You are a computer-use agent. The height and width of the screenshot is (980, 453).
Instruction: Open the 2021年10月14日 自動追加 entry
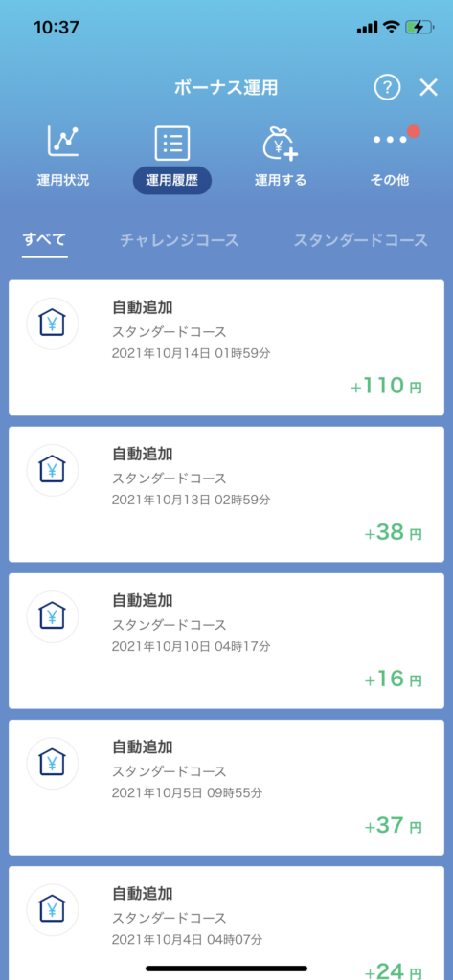click(x=226, y=347)
